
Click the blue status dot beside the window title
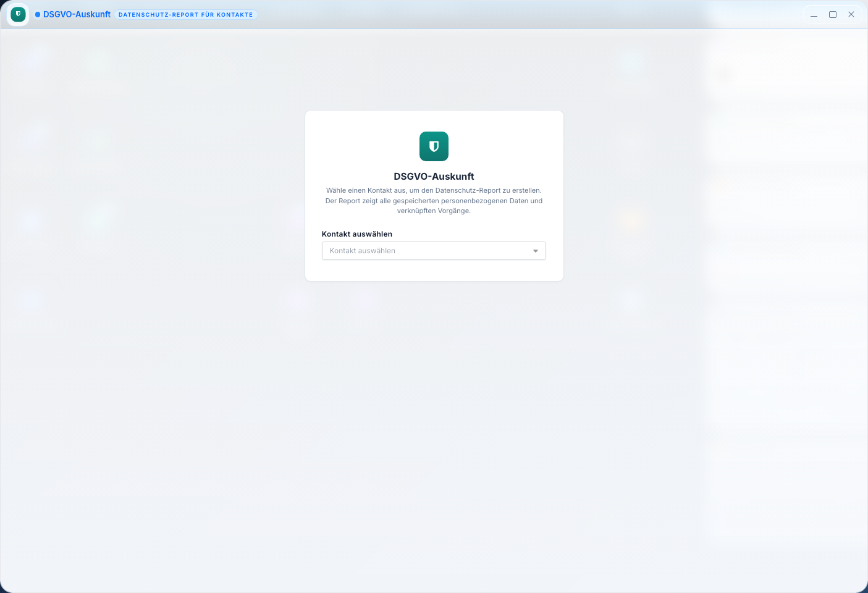[38, 15]
